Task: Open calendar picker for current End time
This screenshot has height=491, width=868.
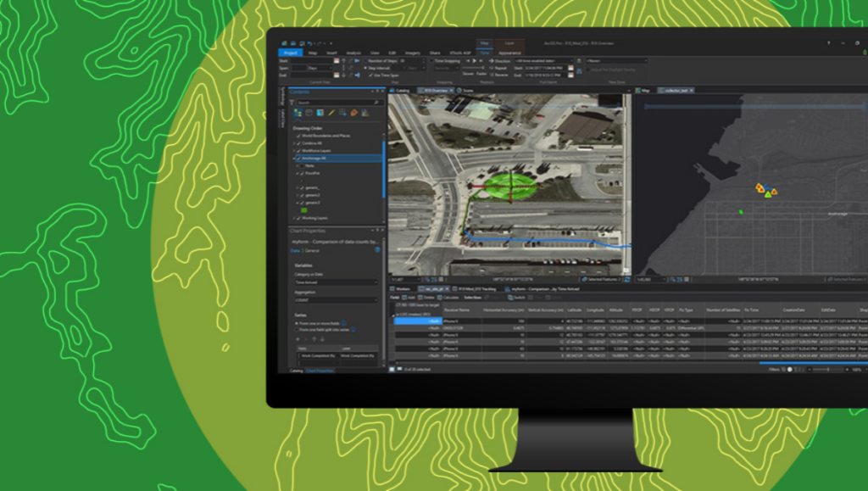Action: point(336,75)
